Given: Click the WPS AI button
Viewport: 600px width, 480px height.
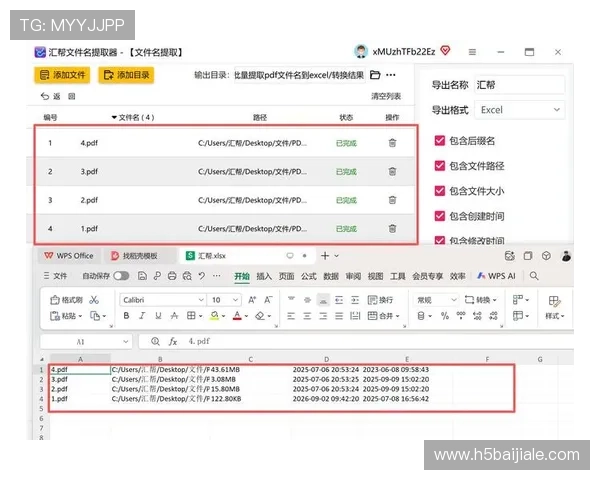Looking at the screenshot, I should (497, 276).
